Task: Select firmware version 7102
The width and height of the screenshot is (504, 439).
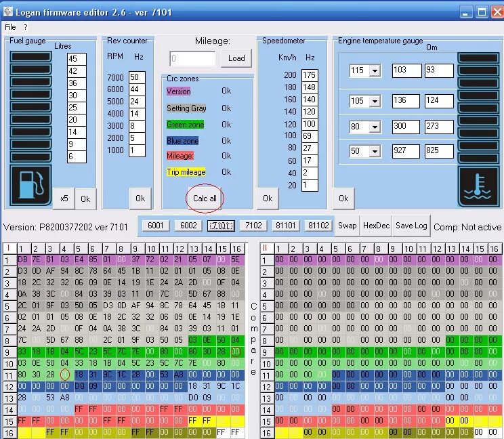Action: click(x=253, y=226)
